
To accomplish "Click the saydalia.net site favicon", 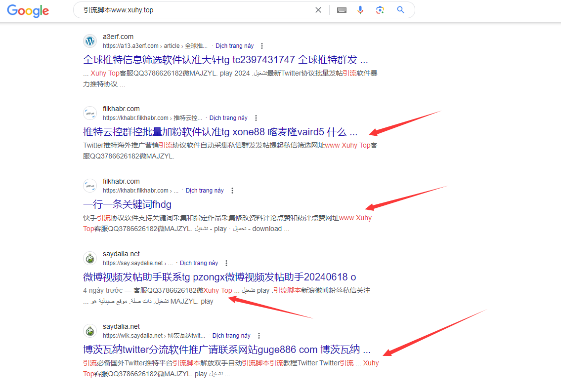I will coord(89,258).
